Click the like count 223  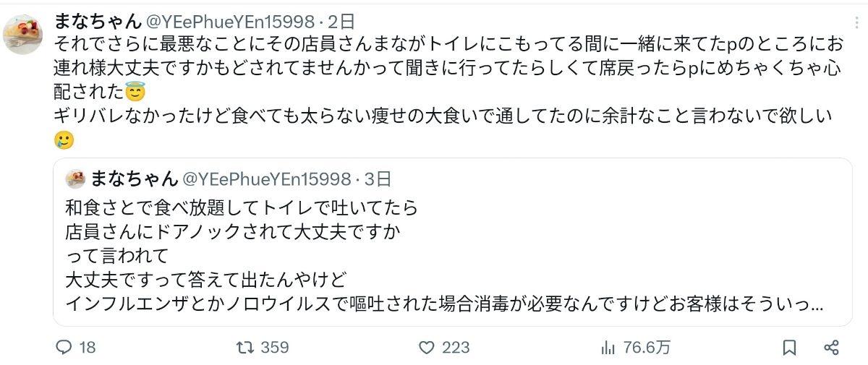coord(456,348)
